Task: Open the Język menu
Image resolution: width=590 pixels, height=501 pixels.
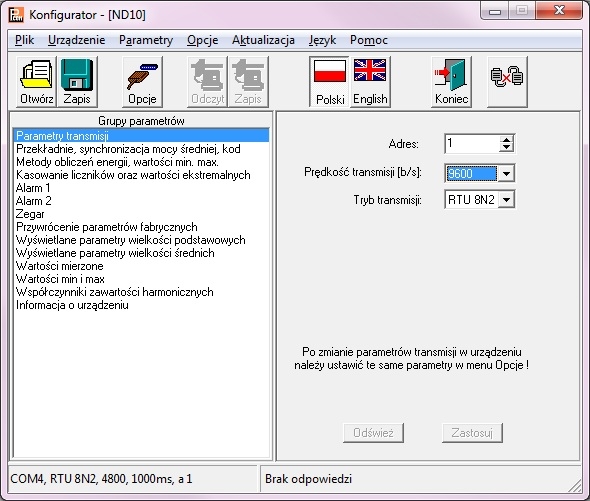Action: (322, 40)
